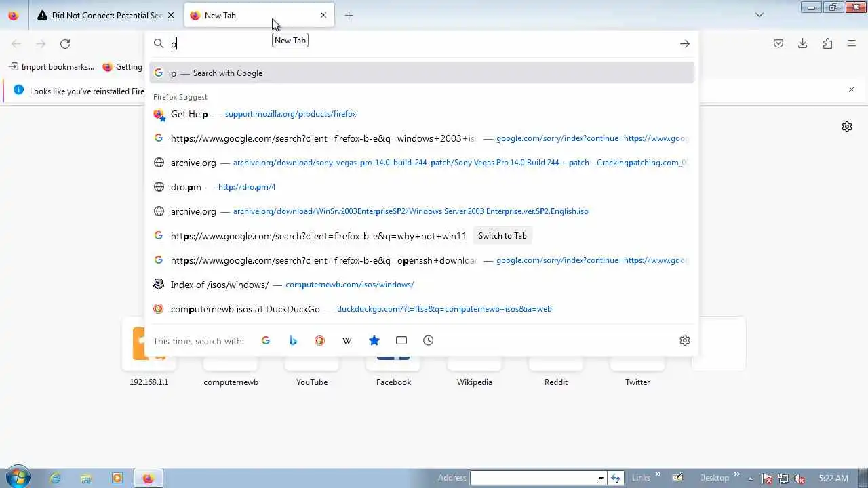The width and height of the screenshot is (868, 488).
Task: Expand the taskbar Address dropdown arrow
Action: coord(601,478)
